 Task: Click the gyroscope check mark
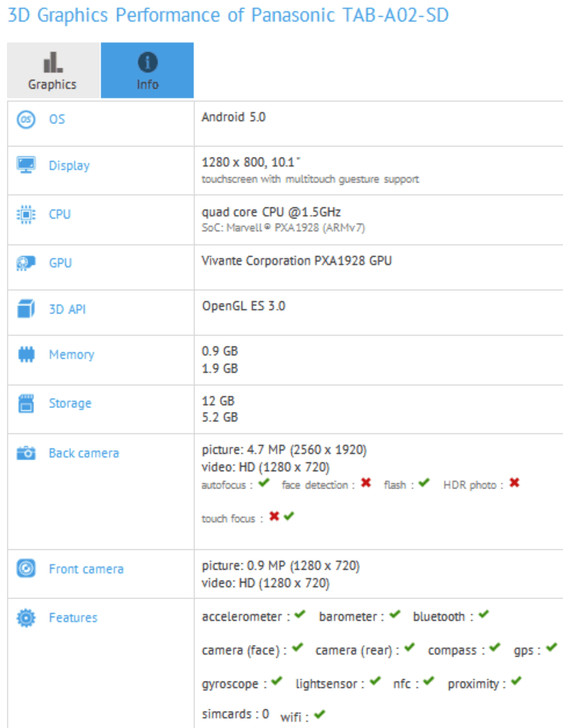click(x=277, y=681)
